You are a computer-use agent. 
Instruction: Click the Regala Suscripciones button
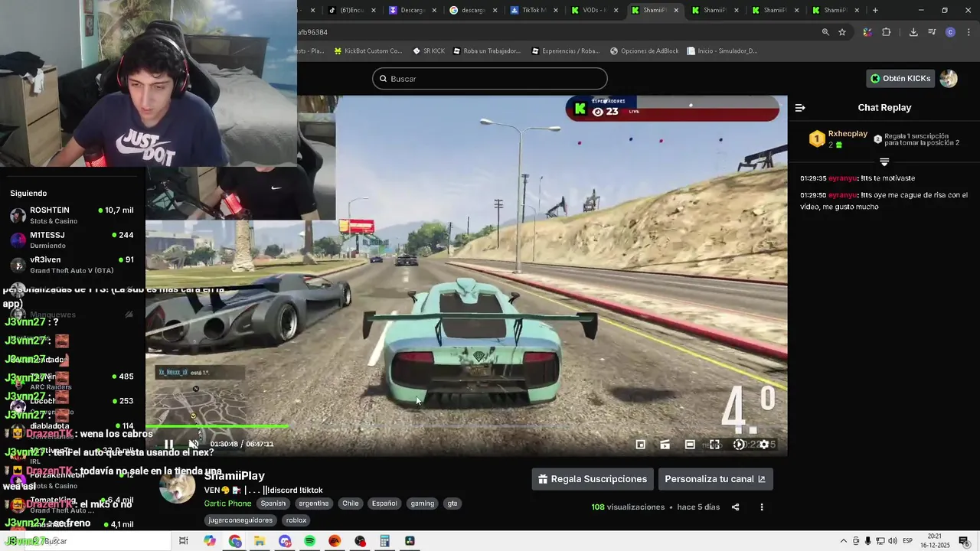point(593,479)
